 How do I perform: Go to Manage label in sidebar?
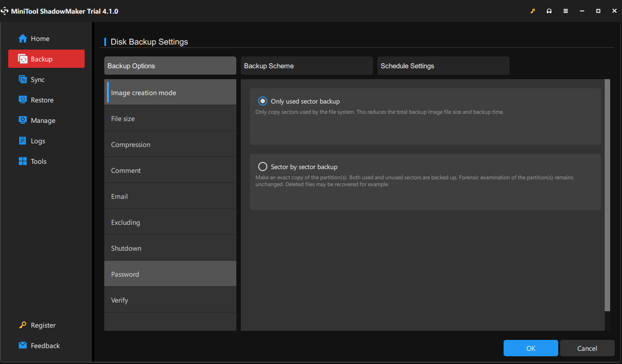coord(43,121)
